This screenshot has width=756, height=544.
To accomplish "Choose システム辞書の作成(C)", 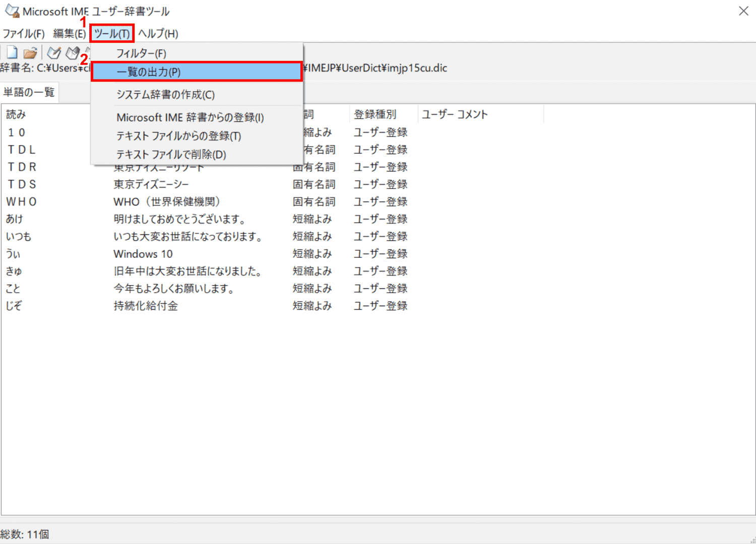I will 197,95.
